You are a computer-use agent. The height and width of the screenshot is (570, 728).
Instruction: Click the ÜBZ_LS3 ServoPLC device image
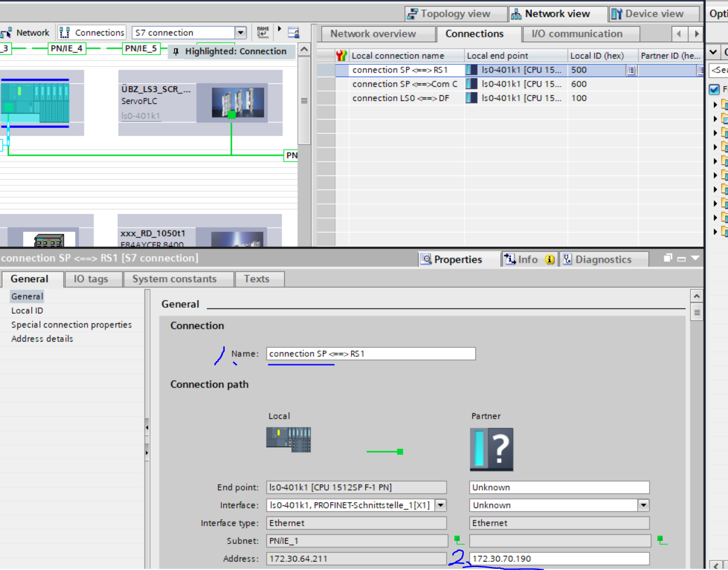[231, 102]
